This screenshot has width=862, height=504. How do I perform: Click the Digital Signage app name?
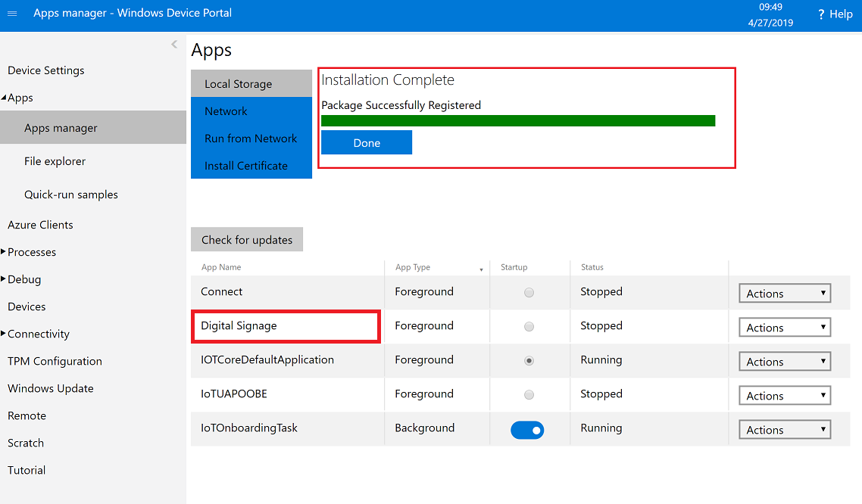[239, 326]
